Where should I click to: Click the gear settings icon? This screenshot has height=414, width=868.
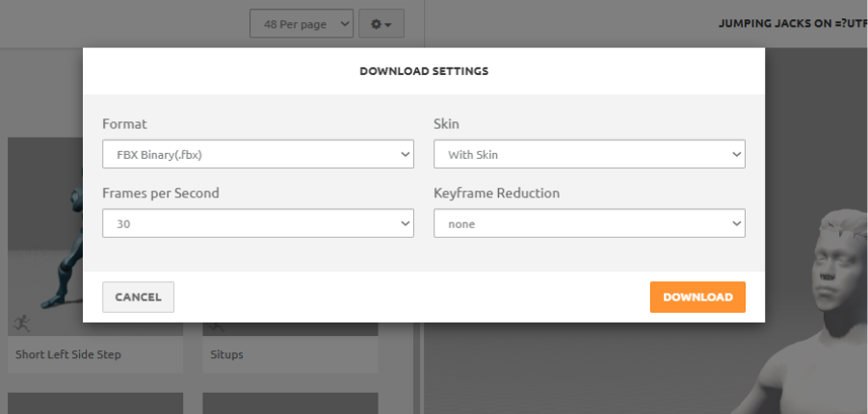(x=381, y=23)
